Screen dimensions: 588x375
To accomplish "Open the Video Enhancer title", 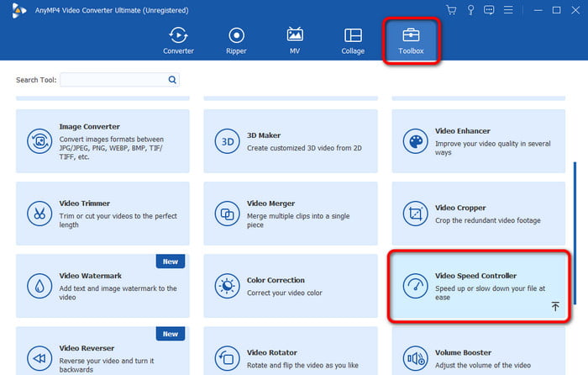I will coord(462,131).
